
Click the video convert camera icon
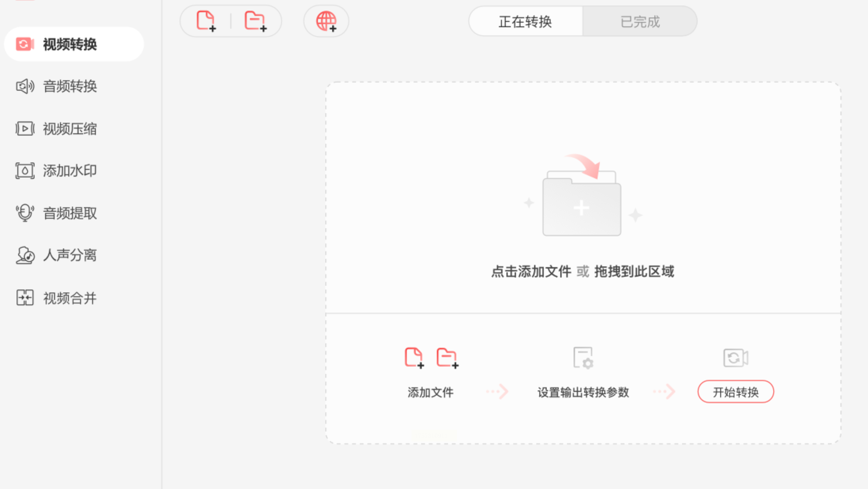click(x=736, y=358)
